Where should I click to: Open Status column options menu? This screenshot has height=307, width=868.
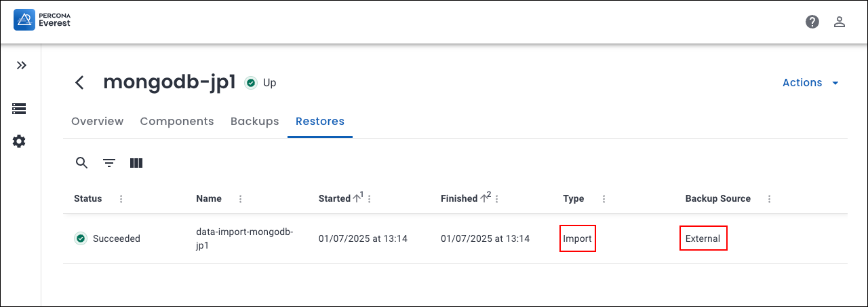pos(121,199)
